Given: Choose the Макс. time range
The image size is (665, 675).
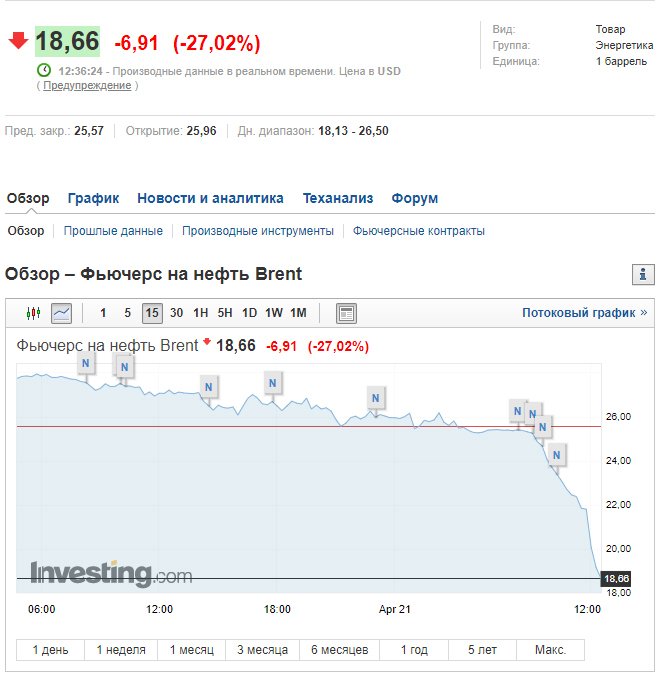Looking at the screenshot, I should coord(551,650).
